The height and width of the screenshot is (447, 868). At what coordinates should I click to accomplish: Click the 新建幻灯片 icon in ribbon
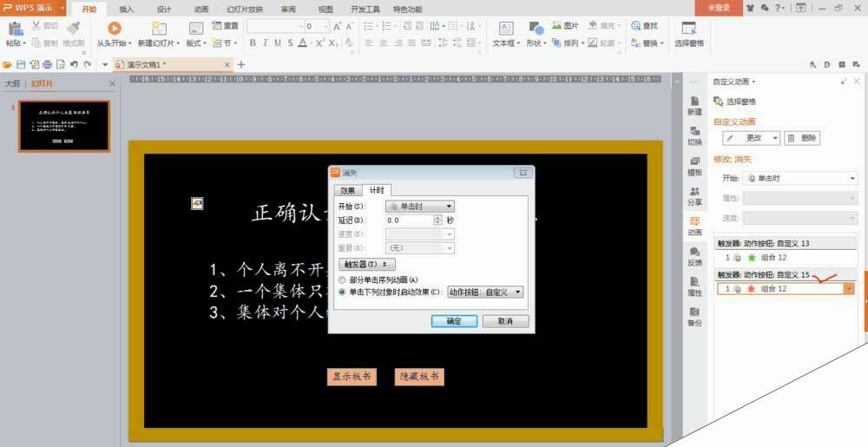coord(160,29)
